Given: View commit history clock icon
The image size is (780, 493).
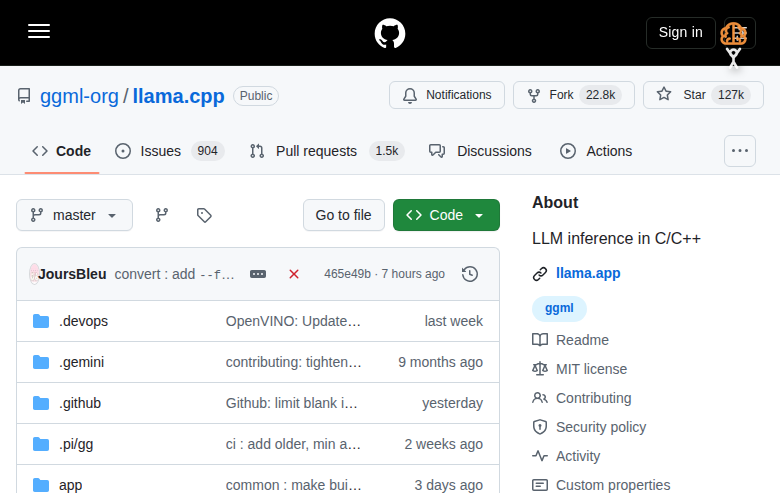Looking at the screenshot, I should (x=470, y=274).
